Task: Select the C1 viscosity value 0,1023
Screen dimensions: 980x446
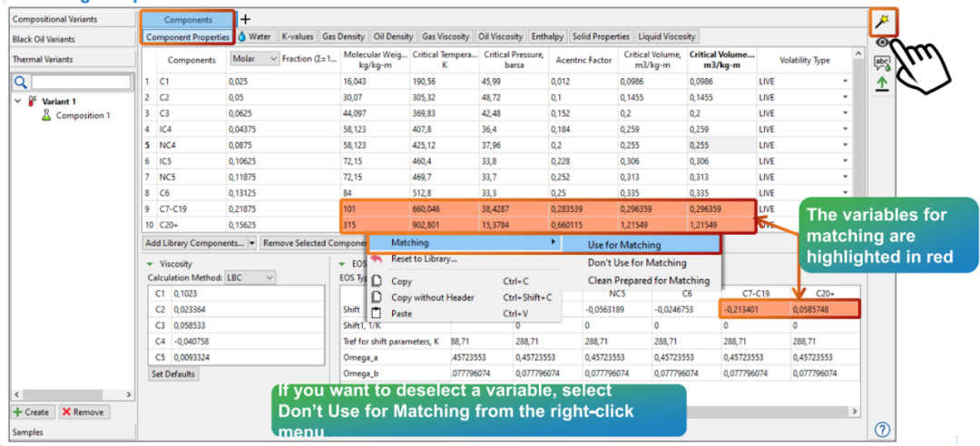Action: (x=247, y=292)
